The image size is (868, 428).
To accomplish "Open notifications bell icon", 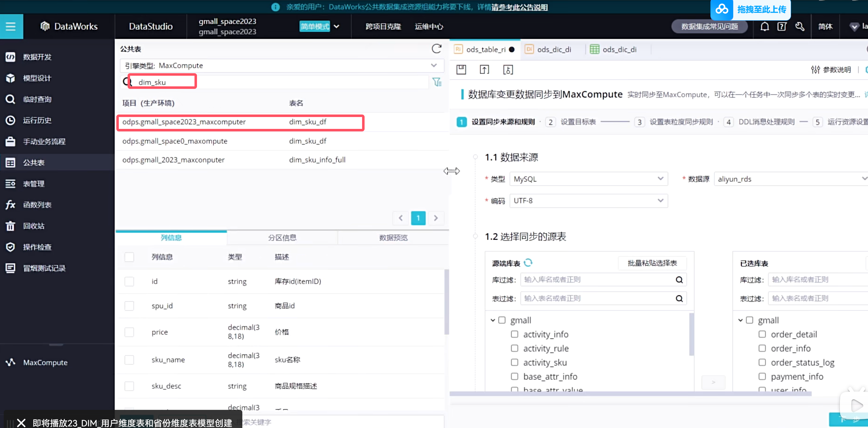I will [x=765, y=26].
